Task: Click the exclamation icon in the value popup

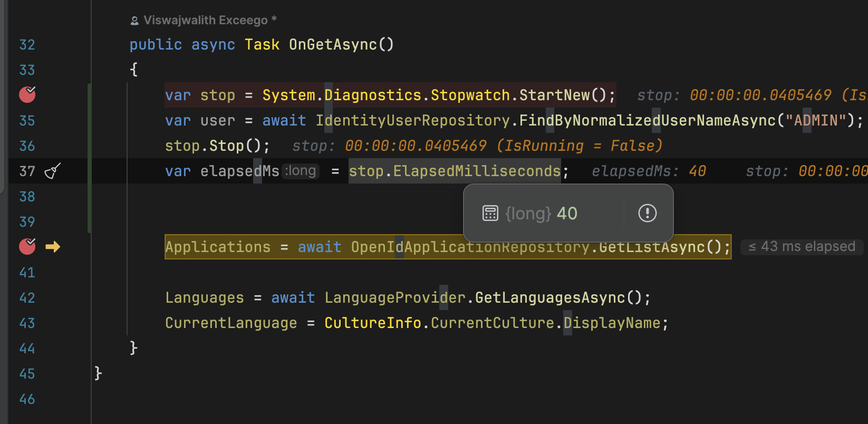Action: [647, 213]
